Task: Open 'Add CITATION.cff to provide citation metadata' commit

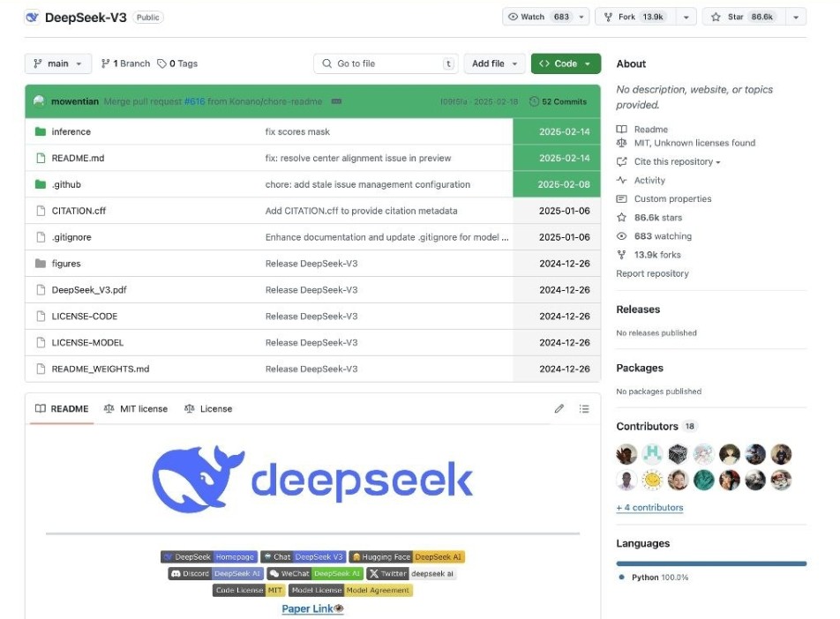Action: click(361, 211)
